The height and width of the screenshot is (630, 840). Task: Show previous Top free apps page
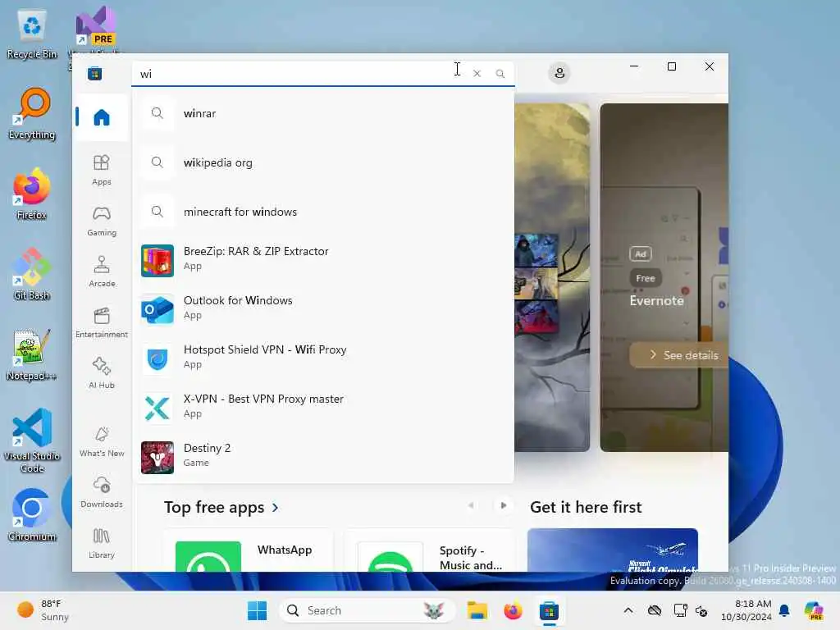[x=471, y=505]
